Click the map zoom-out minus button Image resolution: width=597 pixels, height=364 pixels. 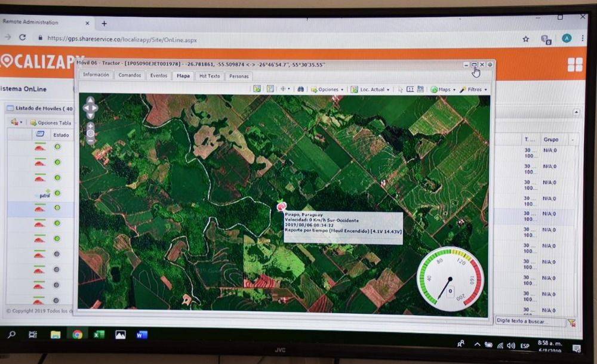point(90,141)
